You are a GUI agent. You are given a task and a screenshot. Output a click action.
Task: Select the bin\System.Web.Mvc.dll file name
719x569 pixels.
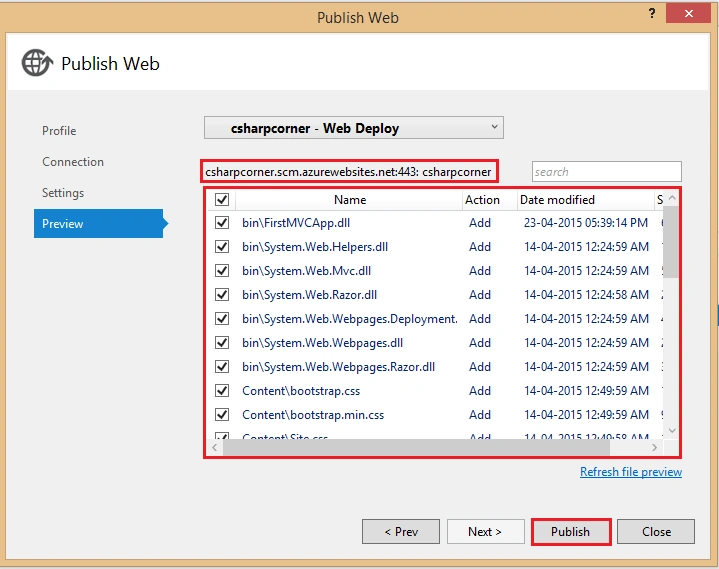coord(306,271)
